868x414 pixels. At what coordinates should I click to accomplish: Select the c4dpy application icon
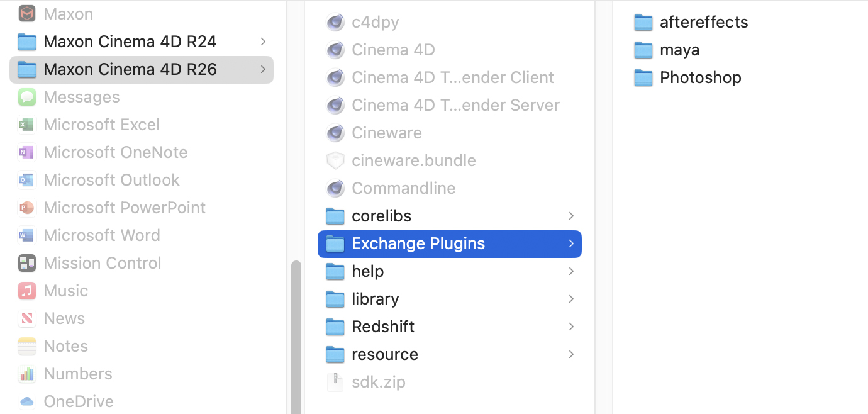(335, 22)
